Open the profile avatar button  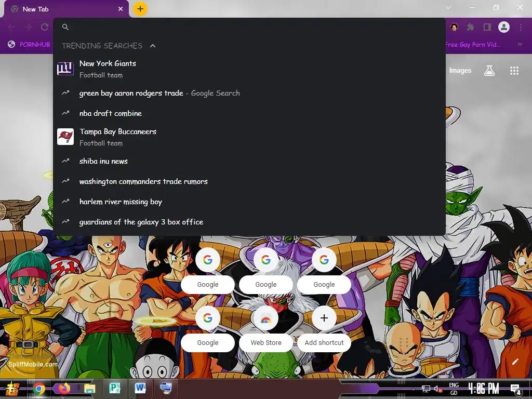504,27
